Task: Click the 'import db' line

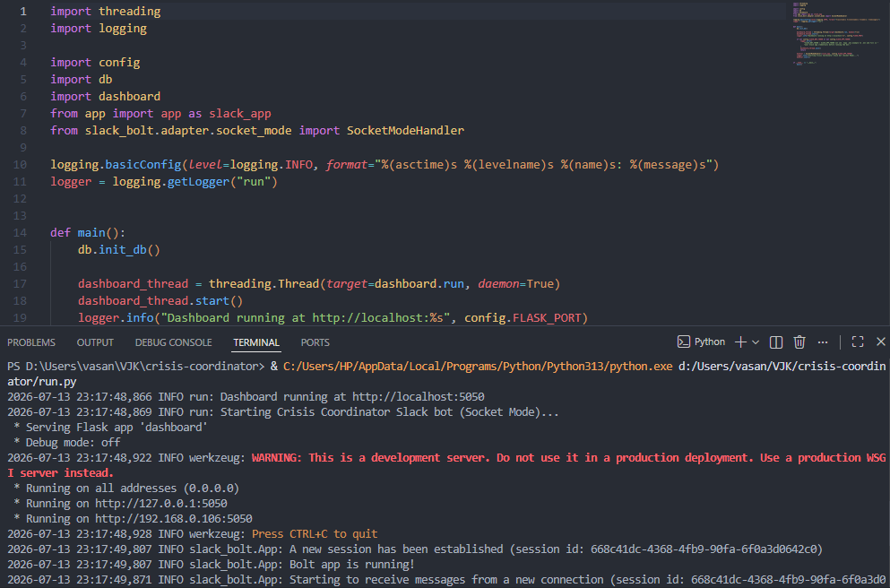Action: coord(82,80)
